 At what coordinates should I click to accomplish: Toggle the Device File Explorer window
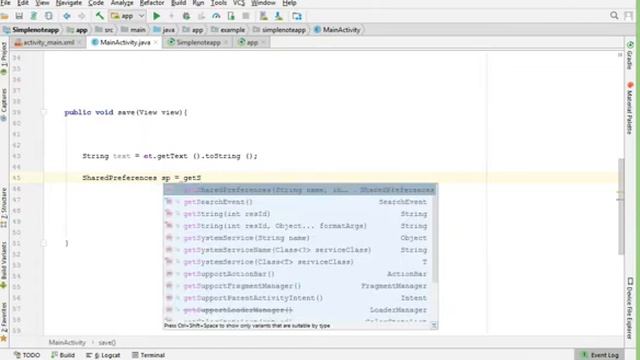coord(630,308)
